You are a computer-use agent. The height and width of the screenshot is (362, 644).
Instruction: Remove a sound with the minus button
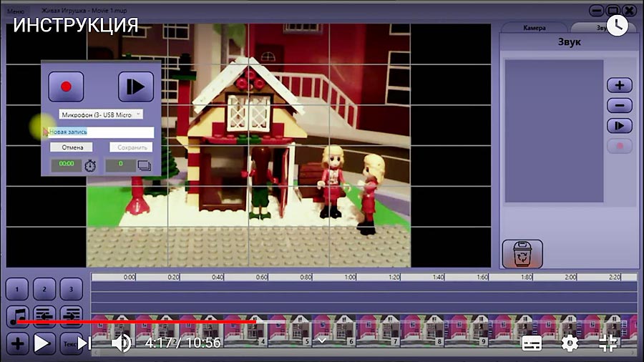point(619,105)
